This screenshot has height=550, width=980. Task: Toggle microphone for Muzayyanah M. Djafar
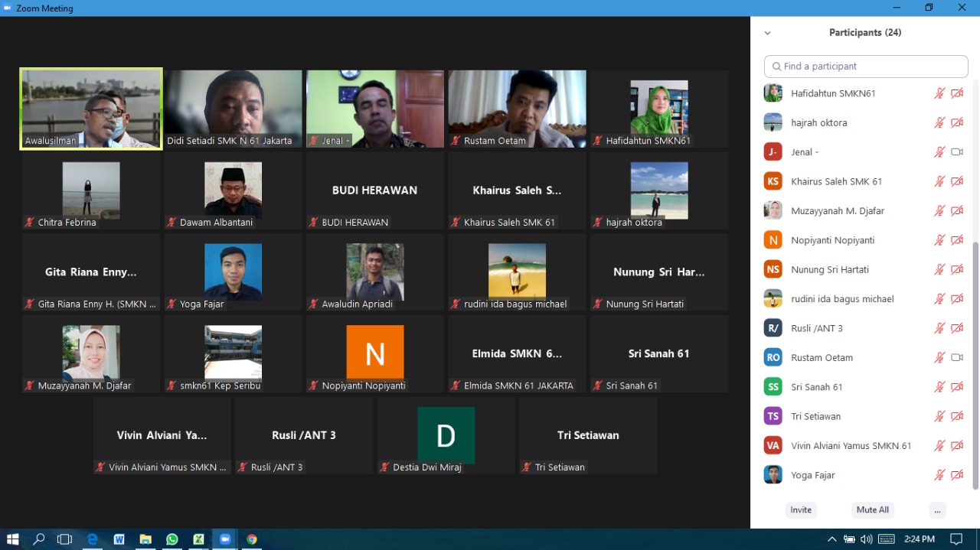(x=939, y=211)
